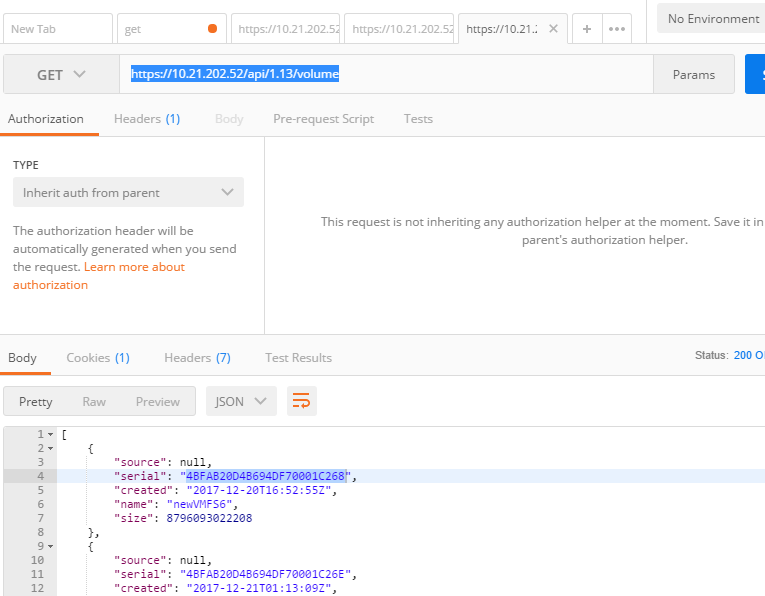The image size is (765, 596).
Task: Select the second https://10.21.202.52 tab
Action: [x=399, y=29]
